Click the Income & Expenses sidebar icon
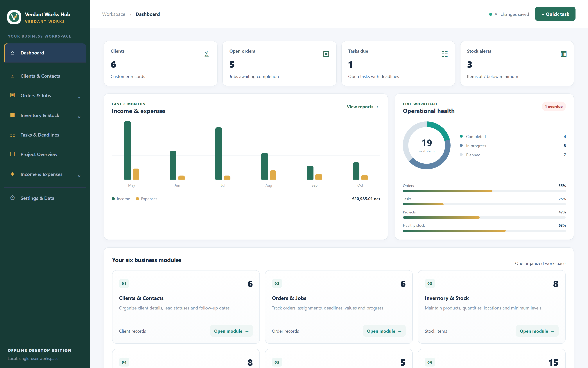 13,174
